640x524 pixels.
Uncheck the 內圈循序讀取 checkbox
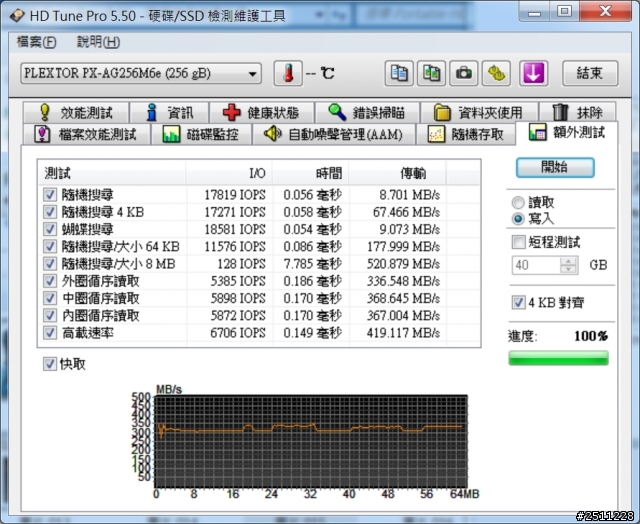tap(50, 315)
